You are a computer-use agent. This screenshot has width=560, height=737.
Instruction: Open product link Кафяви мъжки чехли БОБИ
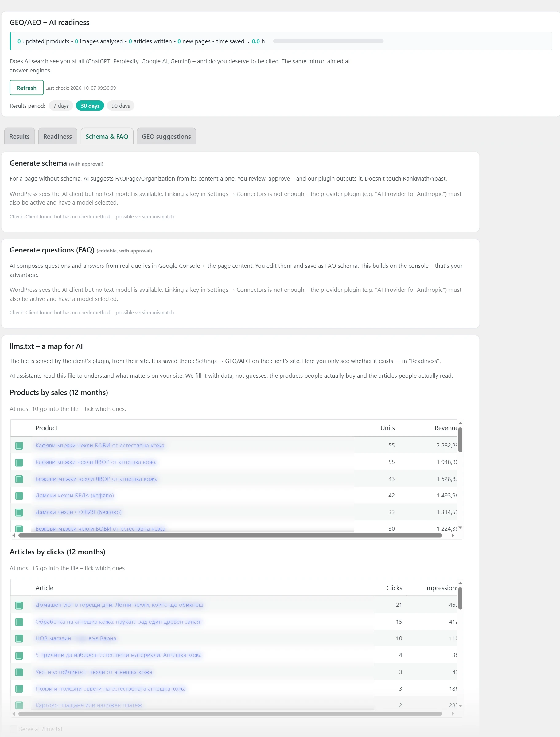coord(100,445)
